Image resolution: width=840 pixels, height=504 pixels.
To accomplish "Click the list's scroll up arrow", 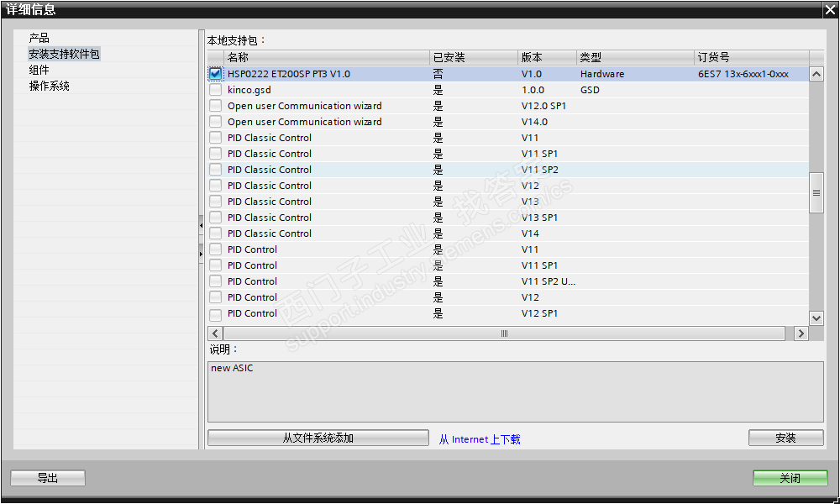I will (x=816, y=74).
